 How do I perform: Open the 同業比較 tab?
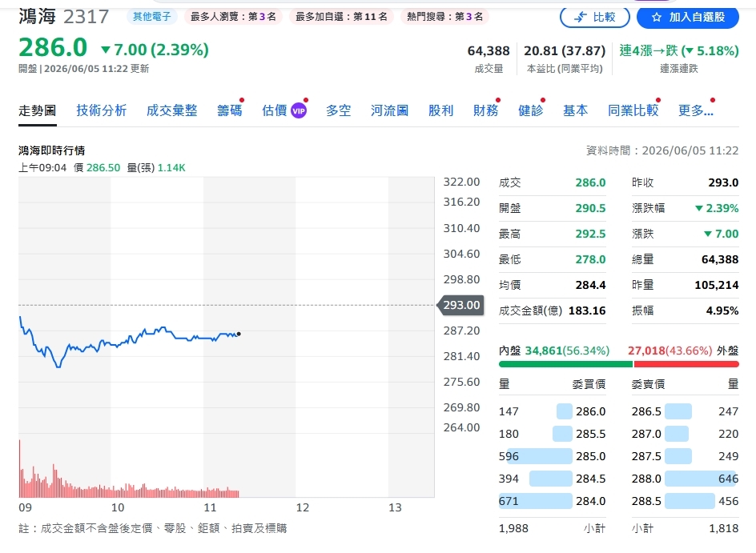pos(633,110)
